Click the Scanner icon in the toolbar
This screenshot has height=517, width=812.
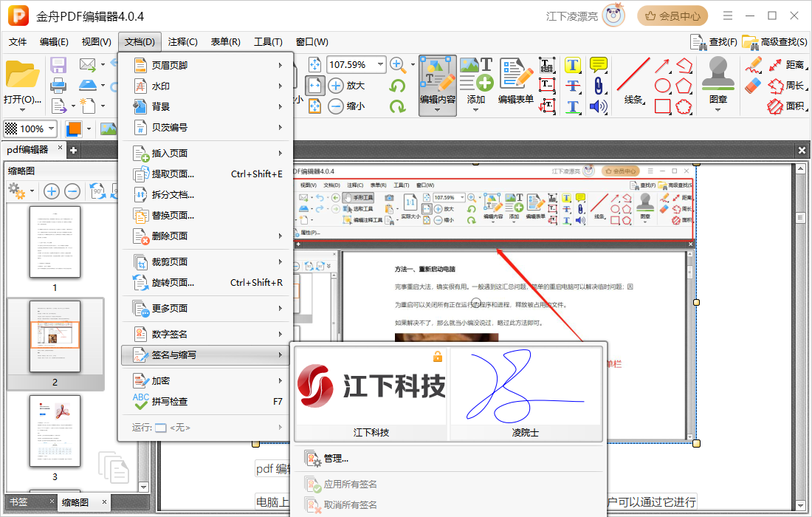coord(88,85)
